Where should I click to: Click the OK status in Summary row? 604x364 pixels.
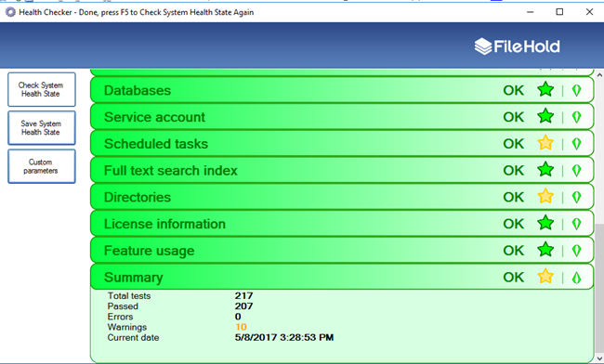coord(514,277)
